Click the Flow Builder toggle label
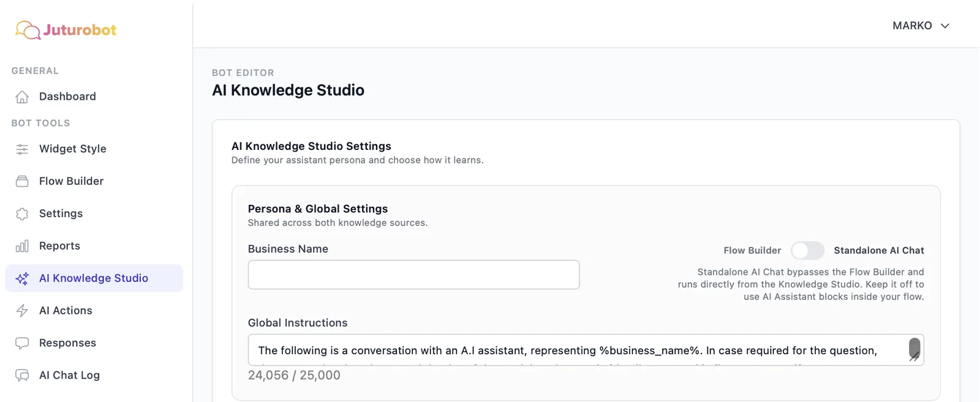The width and height of the screenshot is (980, 402). pyautogui.click(x=752, y=250)
